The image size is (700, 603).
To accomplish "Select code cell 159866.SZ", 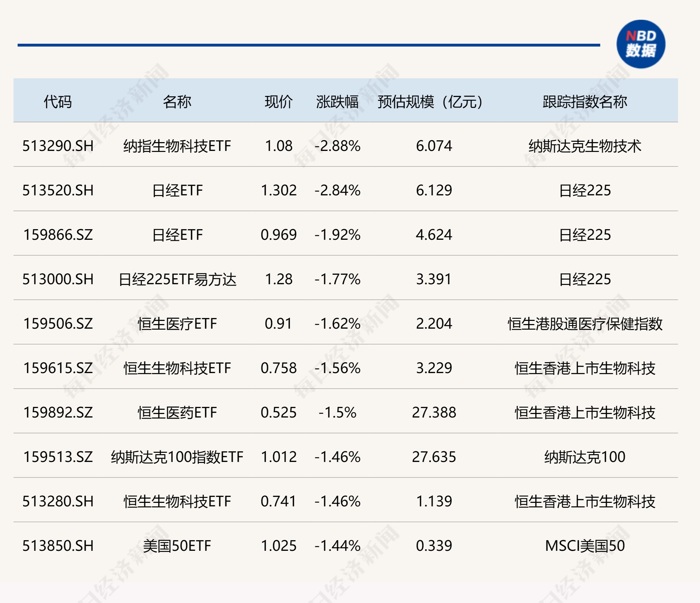I will coord(58,235).
